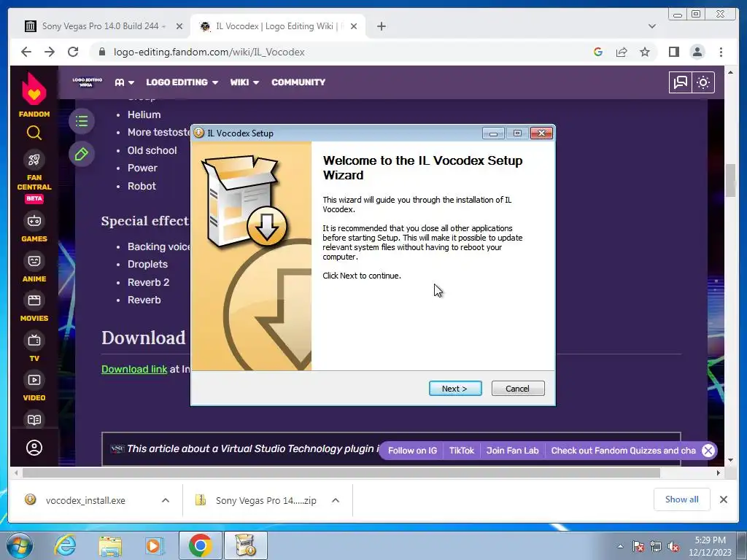Click Next in IL Vocodex Setup

pyautogui.click(x=455, y=389)
